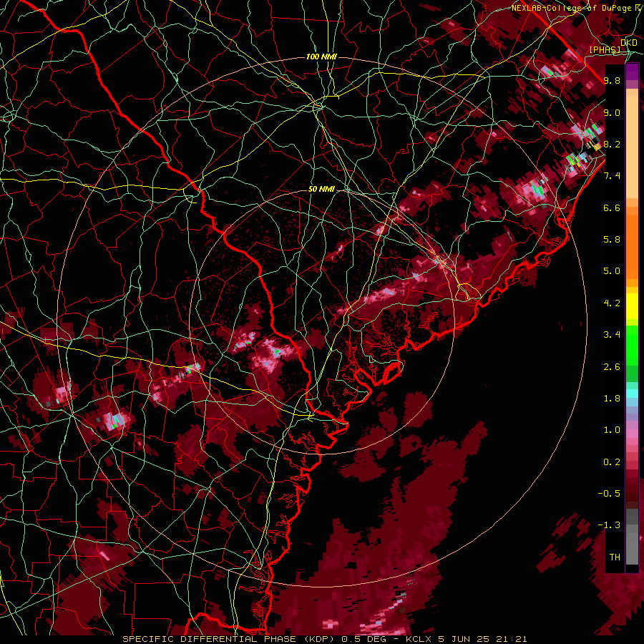Click the -0.5 value on the scale
644x644 pixels.
pos(609,493)
